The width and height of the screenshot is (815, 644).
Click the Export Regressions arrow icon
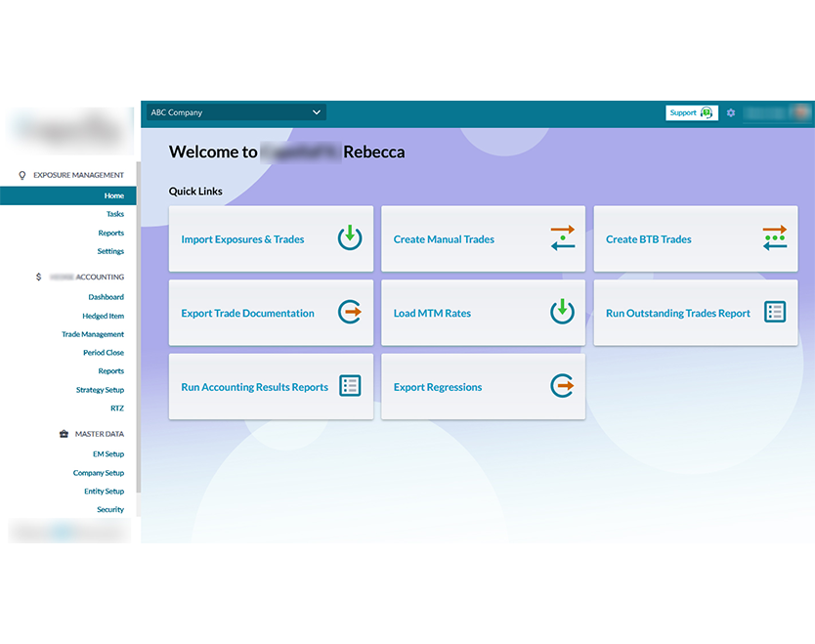(562, 386)
